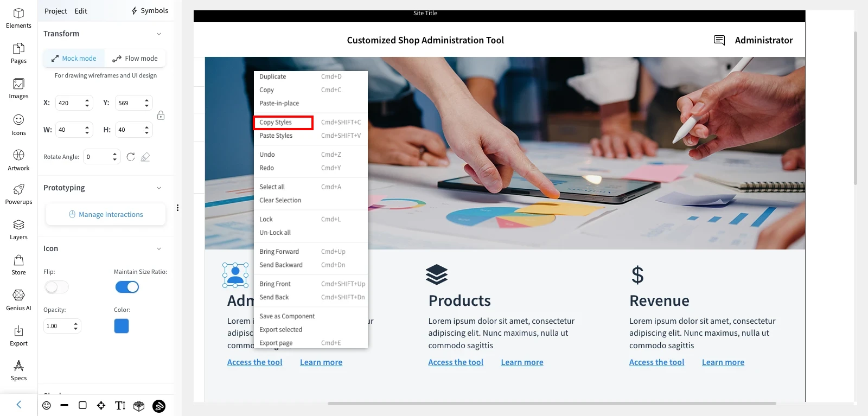Click the X position stepper arrows
Image resolution: width=868 pixels, height=416 pixels.
(x=87, y=103)
